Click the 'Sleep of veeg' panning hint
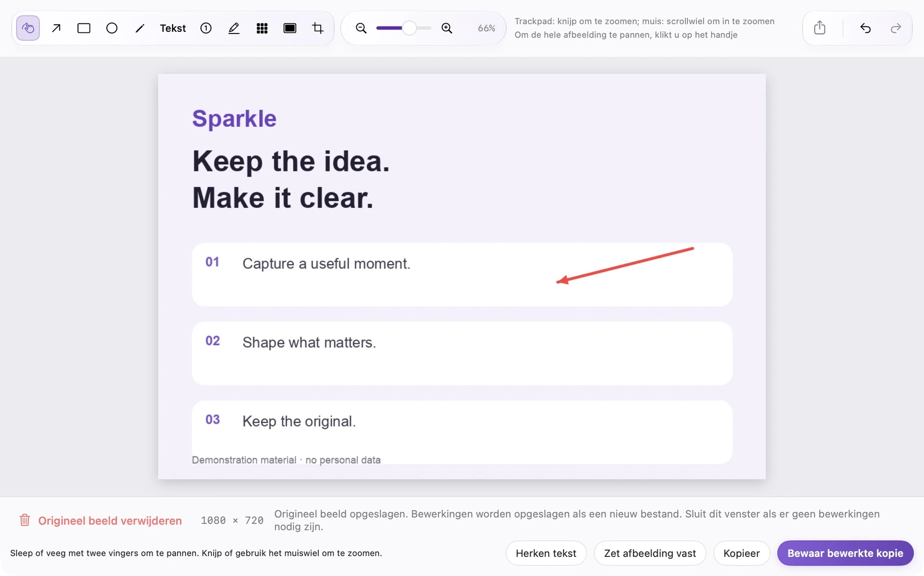The height and width of the screenshot is (576, 924). (196, 553)
